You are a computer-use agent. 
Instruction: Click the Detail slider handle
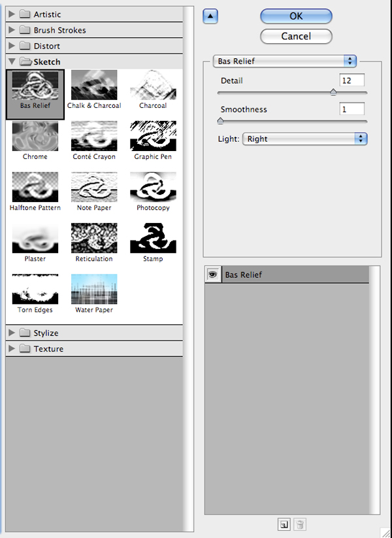333,92
